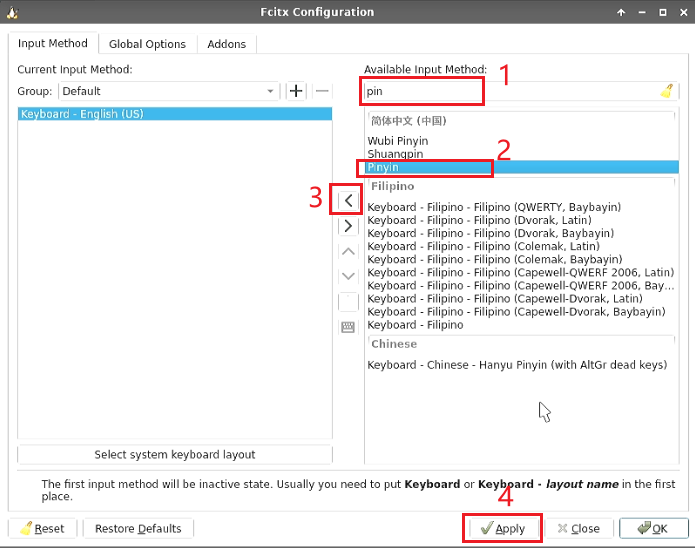This screenshot has width=695, height=548.
Task: Switch to the Input Method tab
Action: coord(53,43)
